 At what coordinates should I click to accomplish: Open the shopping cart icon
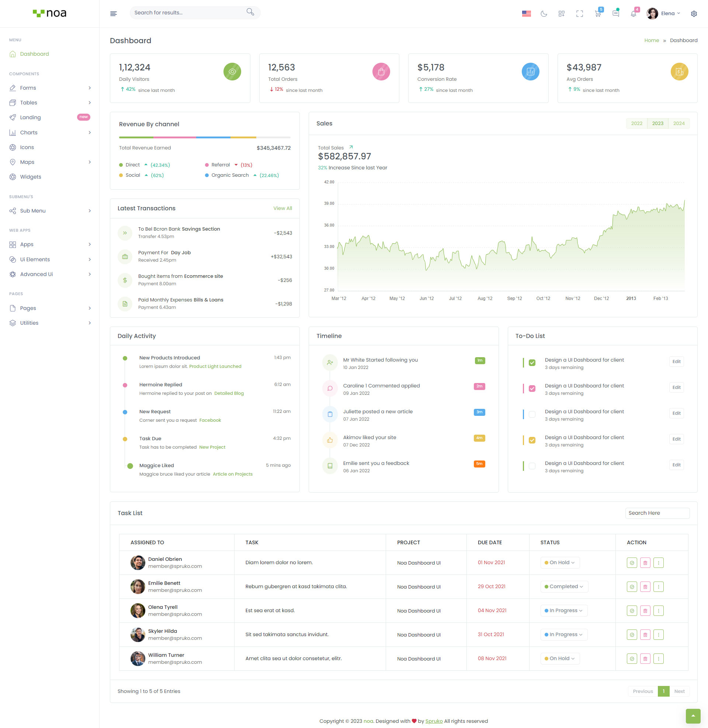[598, 14]
